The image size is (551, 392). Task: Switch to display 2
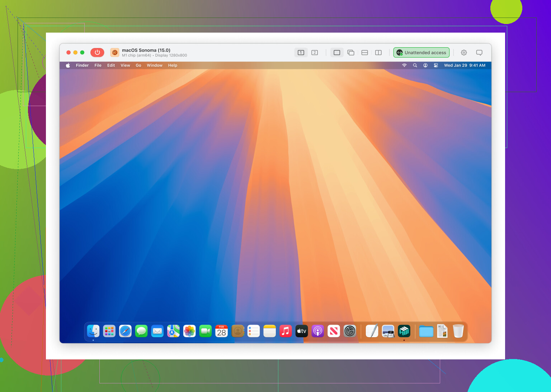315,53
